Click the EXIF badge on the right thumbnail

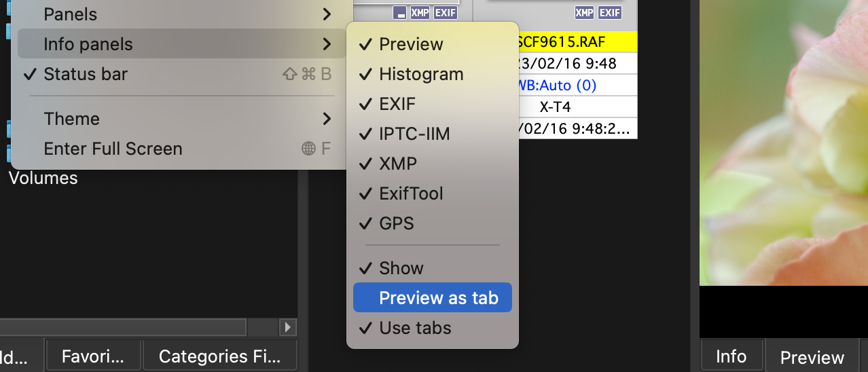point(610,12)
